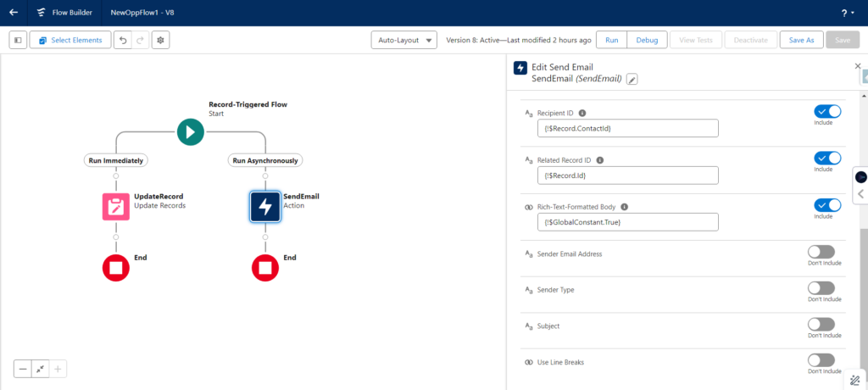Select the UpdateRecord element icon

pos(115,207)
